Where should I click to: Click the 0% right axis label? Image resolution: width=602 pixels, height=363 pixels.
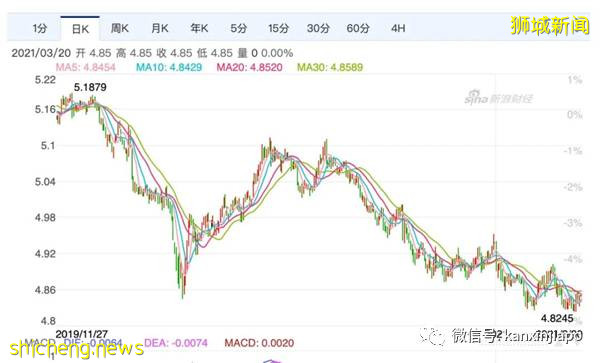(x=575, y=114)
